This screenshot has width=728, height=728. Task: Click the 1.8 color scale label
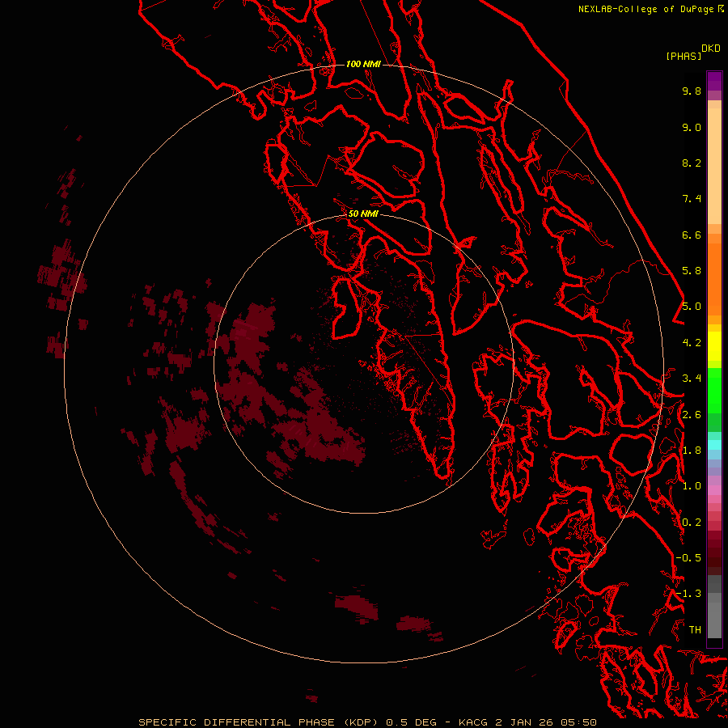[x=692, y=451]
